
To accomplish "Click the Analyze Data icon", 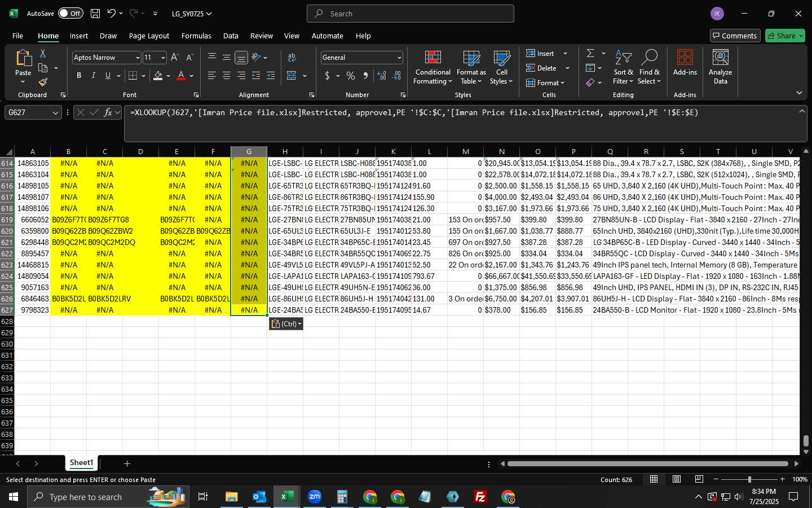I will [x=720, y=67].
